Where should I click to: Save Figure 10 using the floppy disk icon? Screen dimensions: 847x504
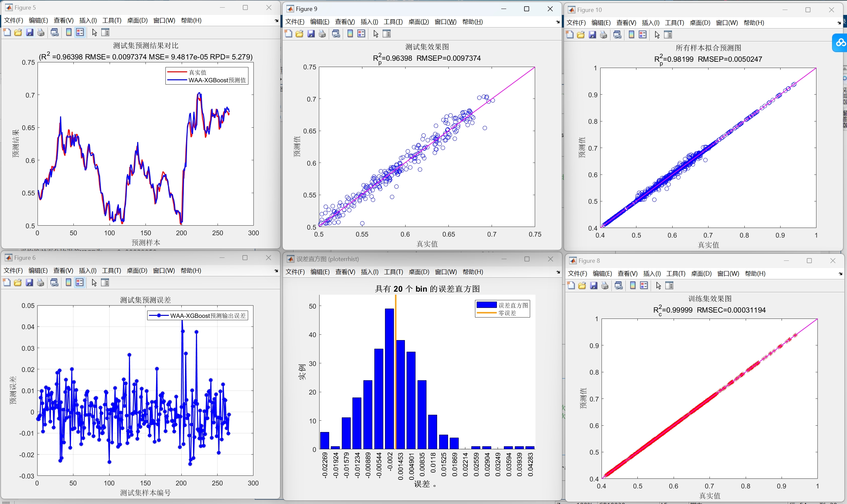point(593,35)
